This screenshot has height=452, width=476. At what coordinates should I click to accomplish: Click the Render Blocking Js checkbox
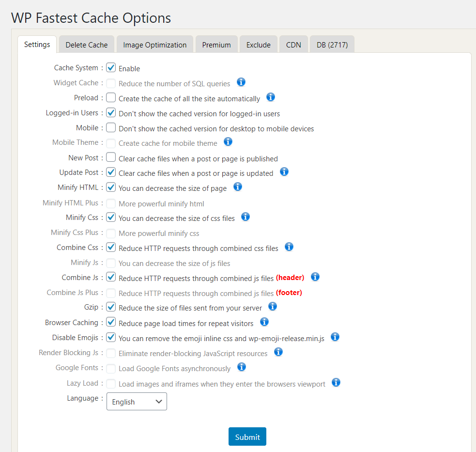[x=111, y=353]
